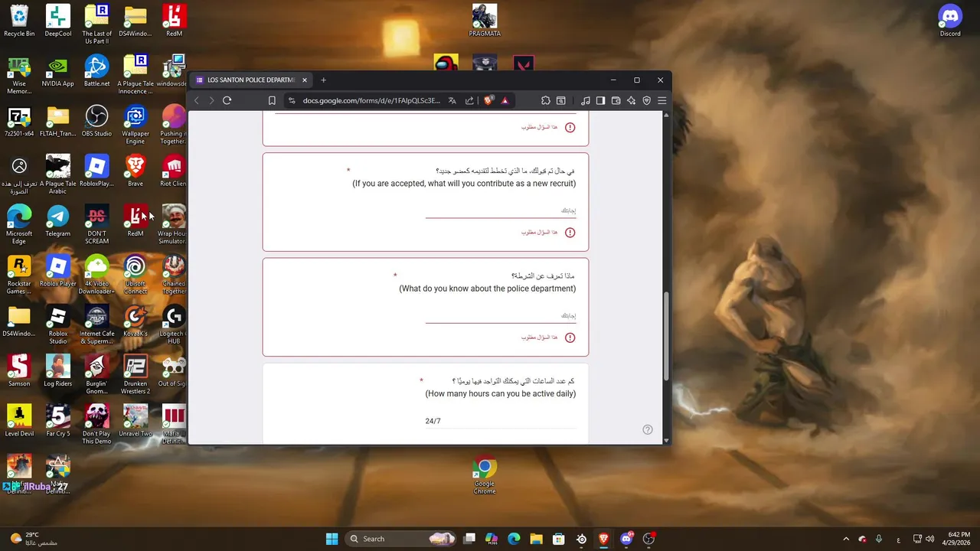Show hidden system tray icons chevron

point(846,539)
